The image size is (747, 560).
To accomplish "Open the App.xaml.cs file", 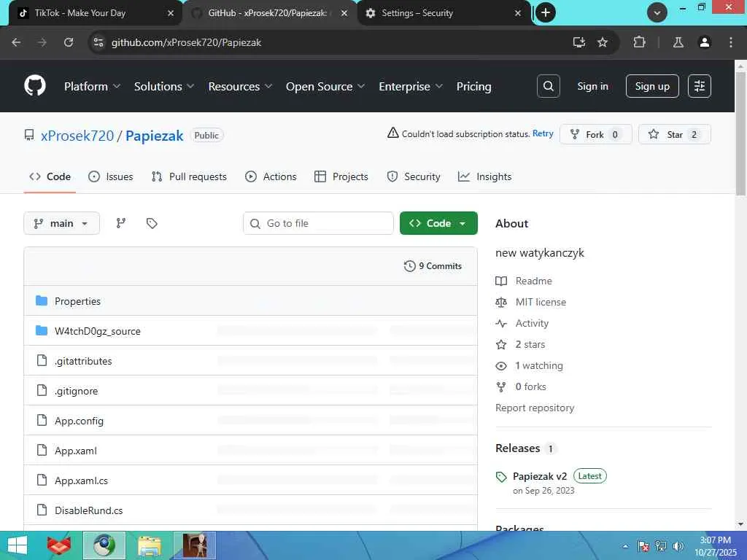I will 81,481.
